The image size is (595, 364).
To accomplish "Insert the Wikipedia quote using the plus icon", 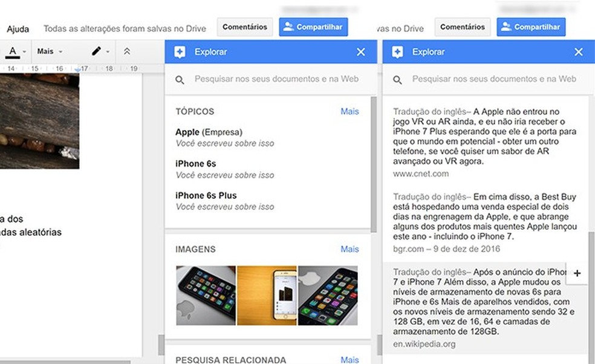I will coord(576,273).
